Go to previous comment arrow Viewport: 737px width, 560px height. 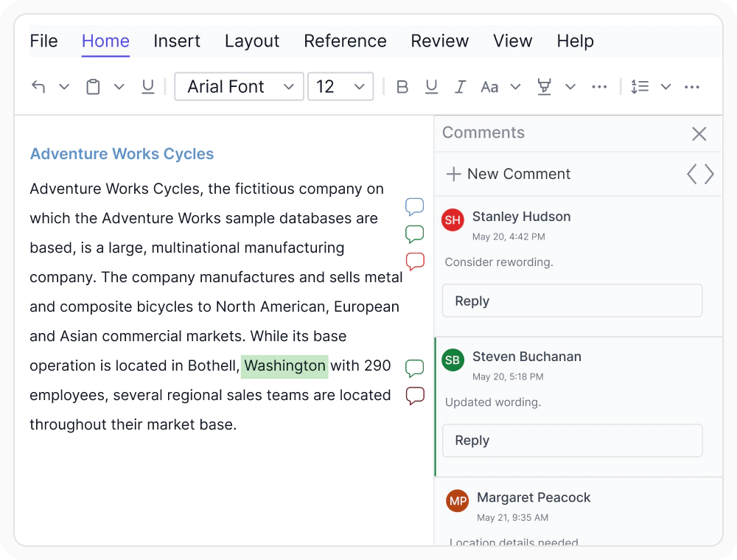[692, 175]
